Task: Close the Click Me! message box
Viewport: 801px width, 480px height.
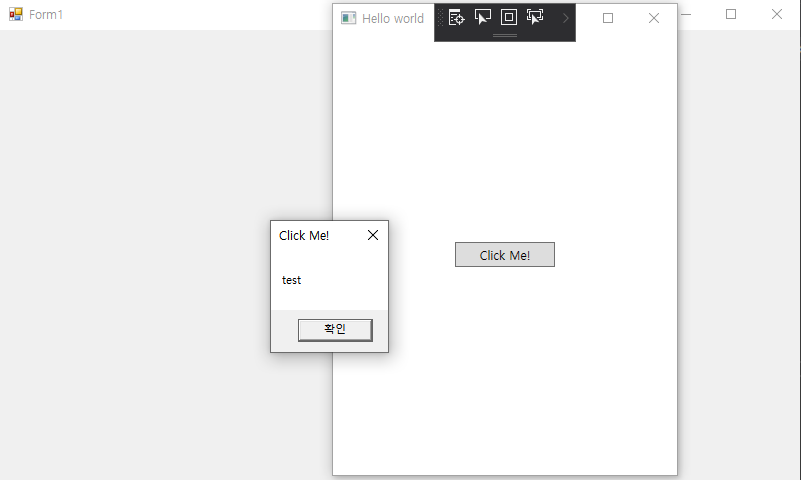Action: (373, 235)
